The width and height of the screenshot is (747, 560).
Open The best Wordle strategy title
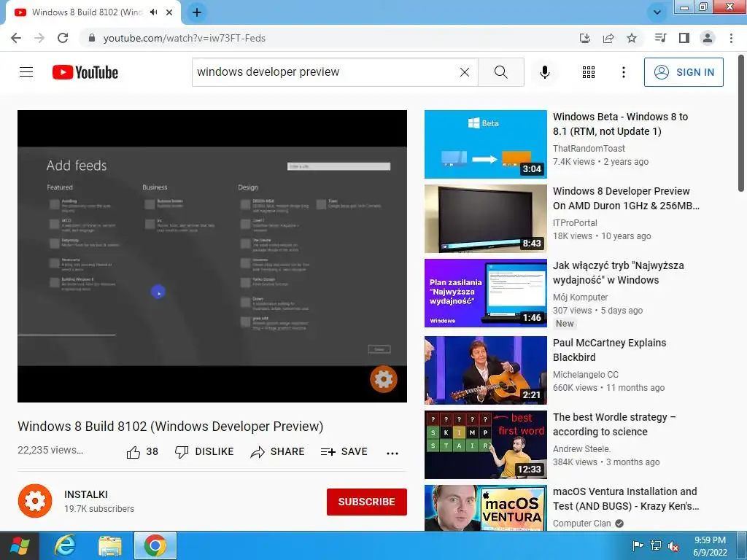[614, 424]
